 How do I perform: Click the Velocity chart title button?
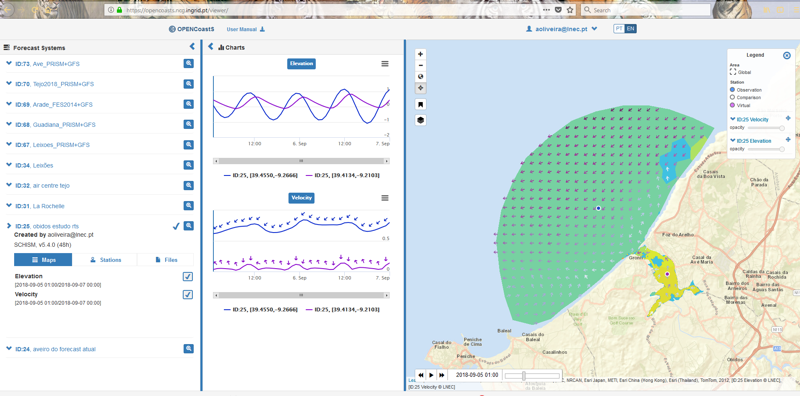pos(301,197)
